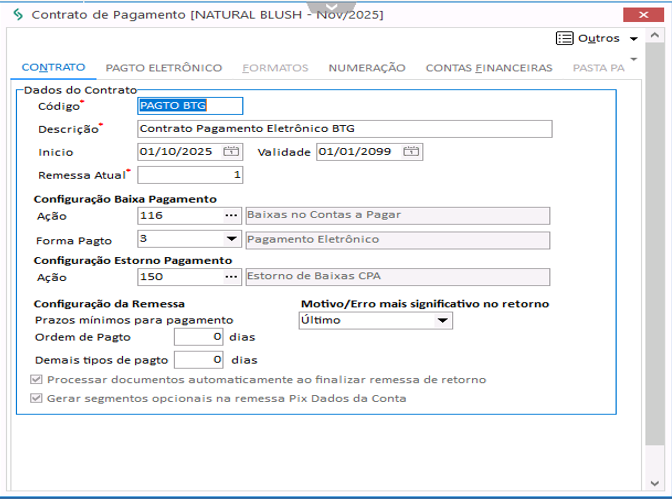672x499 pixels.
Task: Switch to the PASTA PA tab
Action: (x=599, y=68)
